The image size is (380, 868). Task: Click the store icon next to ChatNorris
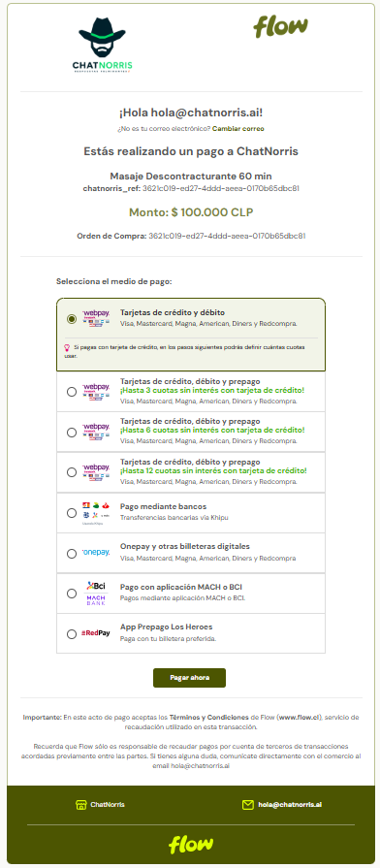(81, 804)
